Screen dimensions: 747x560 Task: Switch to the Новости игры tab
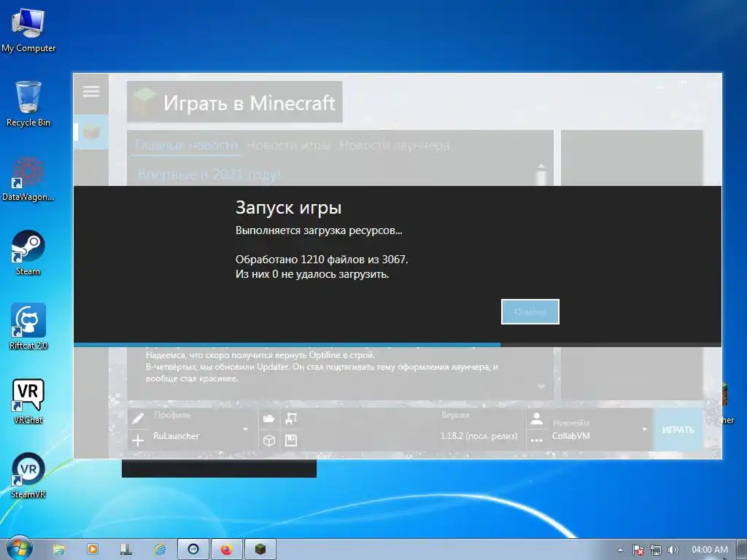[x=288, y=145]
